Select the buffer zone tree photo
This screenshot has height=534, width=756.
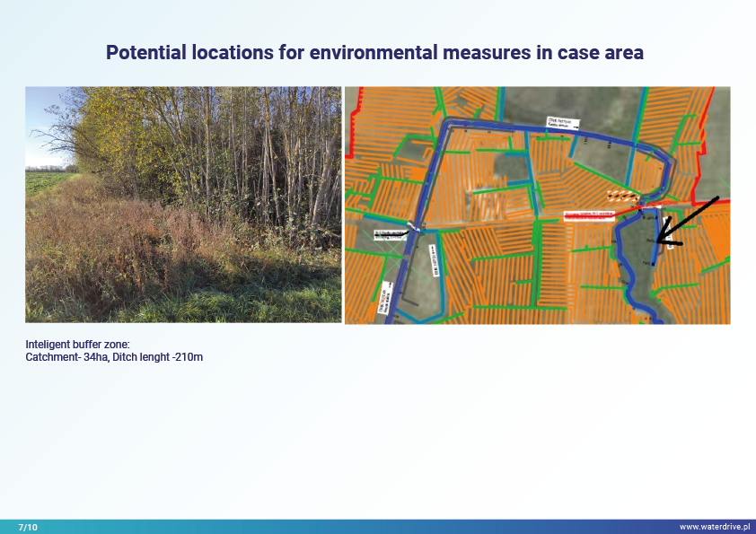(183, 205)
